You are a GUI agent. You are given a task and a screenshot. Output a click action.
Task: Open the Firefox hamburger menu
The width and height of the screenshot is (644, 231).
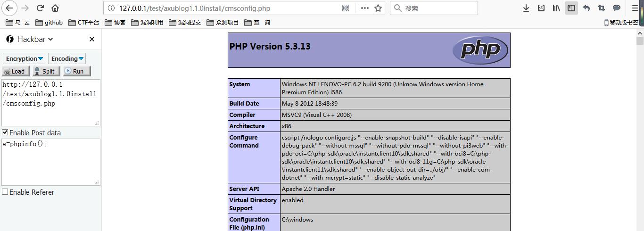tap(635, 8)
